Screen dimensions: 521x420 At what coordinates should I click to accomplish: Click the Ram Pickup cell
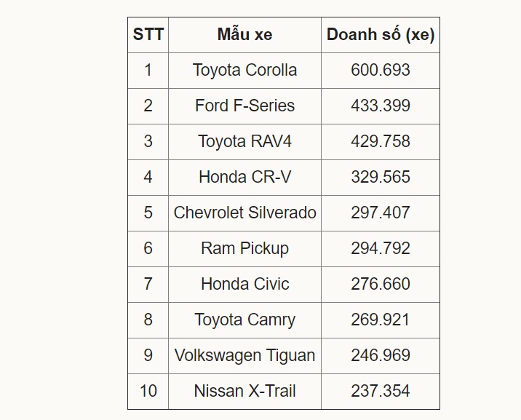click(x=244, y=248)
